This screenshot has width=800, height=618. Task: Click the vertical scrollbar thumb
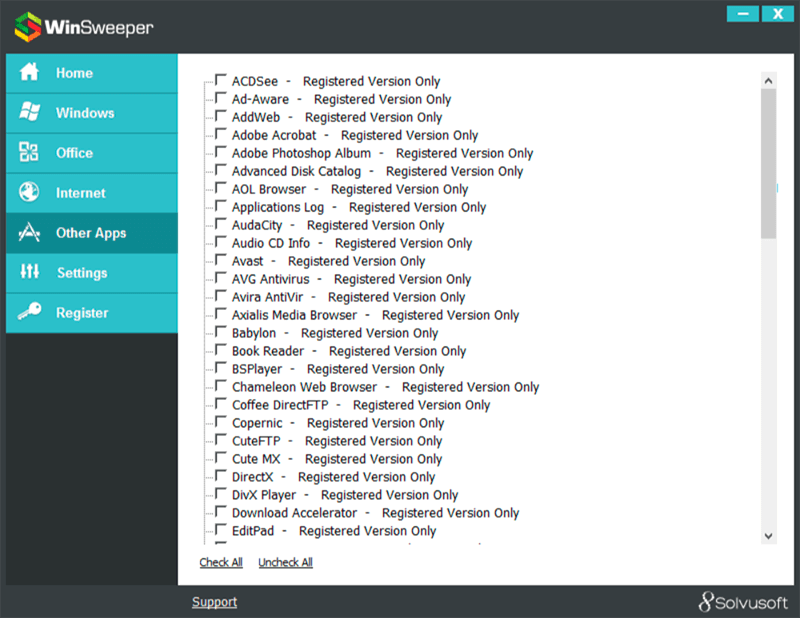tap(768, 164)
